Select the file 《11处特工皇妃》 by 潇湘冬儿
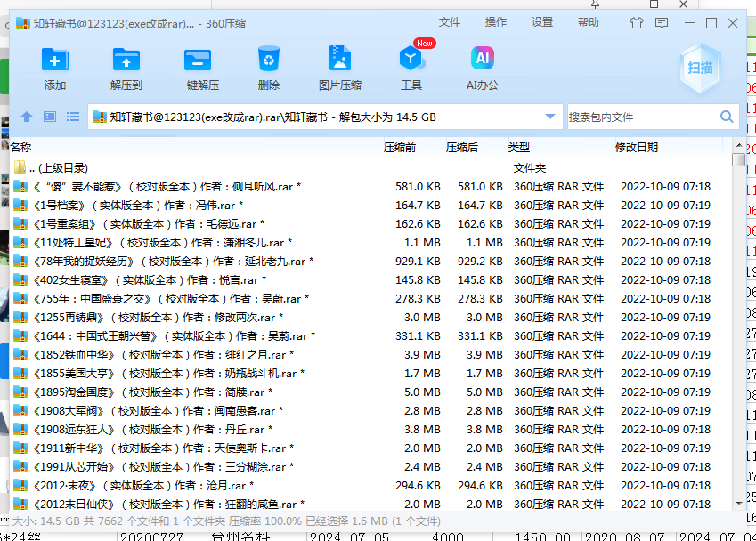The height and width of the screenshot is (541, 756). [370, 243]
